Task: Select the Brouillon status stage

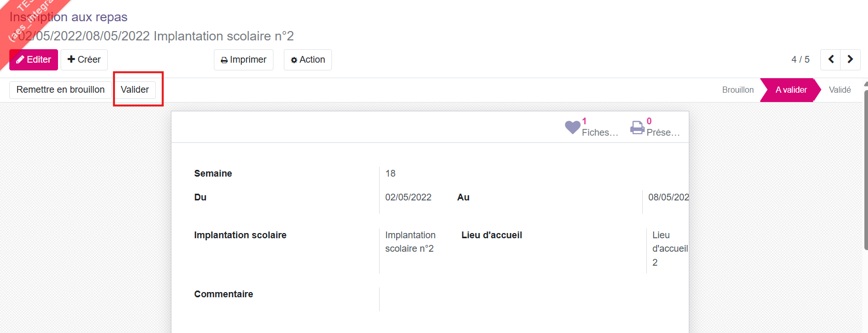Action: [x=737, y=90]
